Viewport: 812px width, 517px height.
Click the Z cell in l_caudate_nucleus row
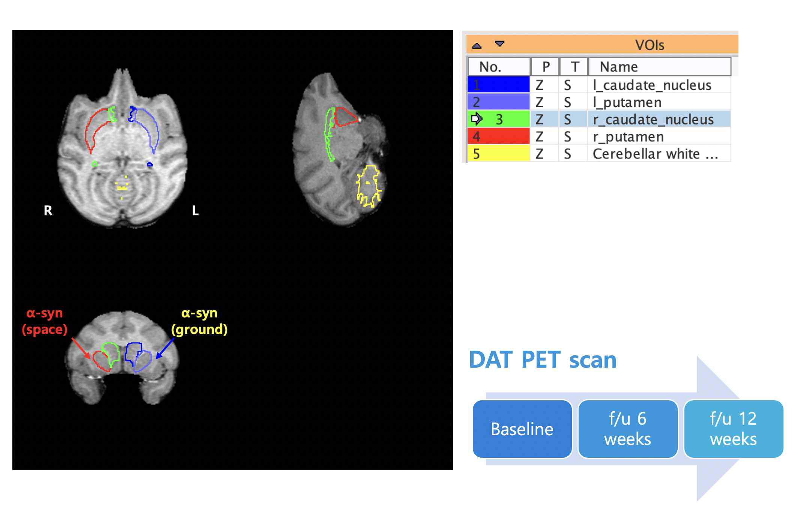coord(545,85)
